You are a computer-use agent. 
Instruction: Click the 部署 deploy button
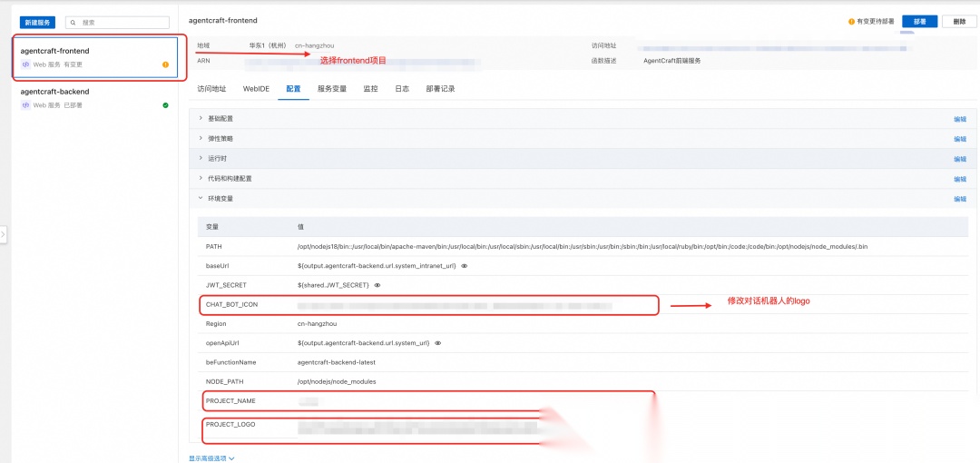coord(920,21)
